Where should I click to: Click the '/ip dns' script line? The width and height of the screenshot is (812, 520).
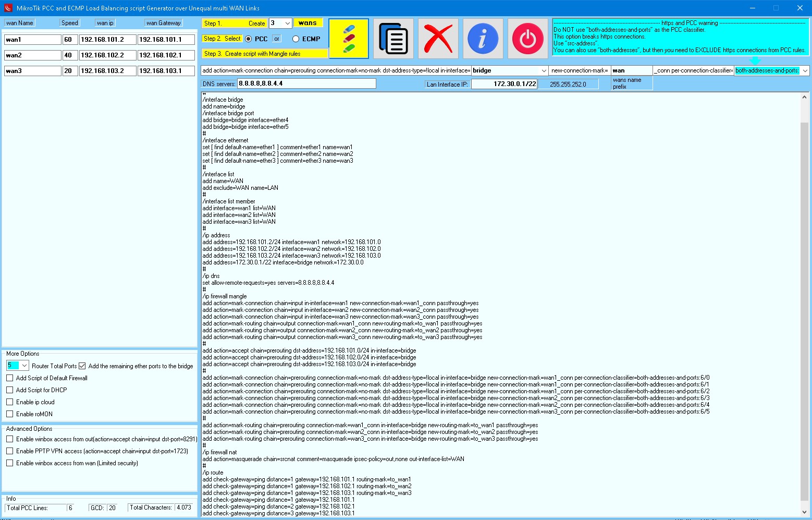click(x=211, y=276)
